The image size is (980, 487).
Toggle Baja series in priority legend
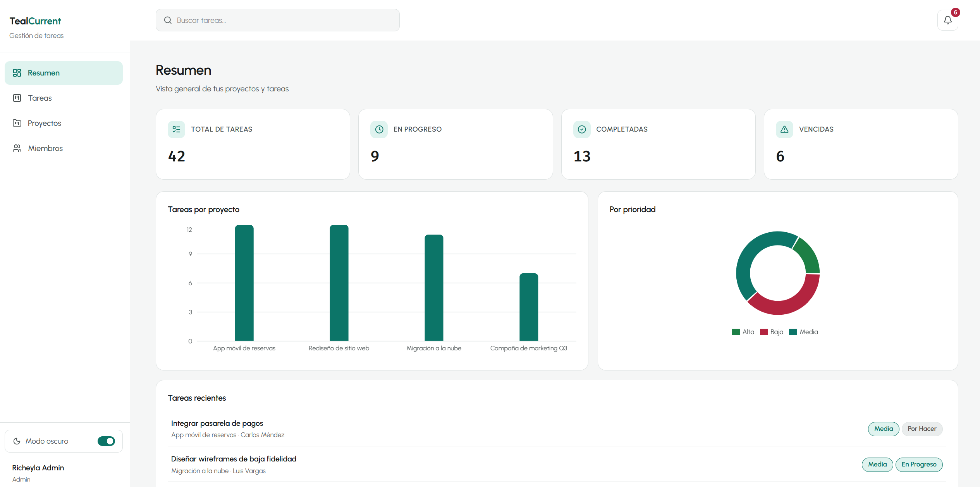click(x=772, y=332)
